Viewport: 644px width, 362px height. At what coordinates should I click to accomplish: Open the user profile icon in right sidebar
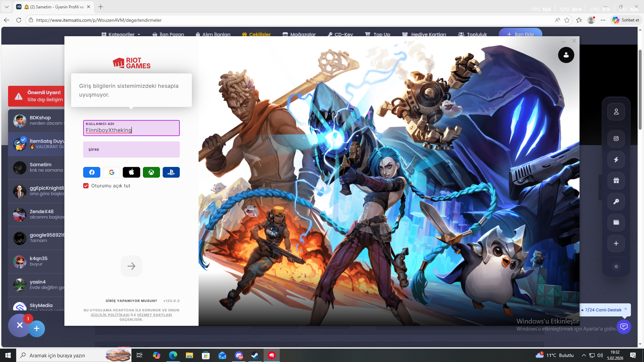(616, 112)
